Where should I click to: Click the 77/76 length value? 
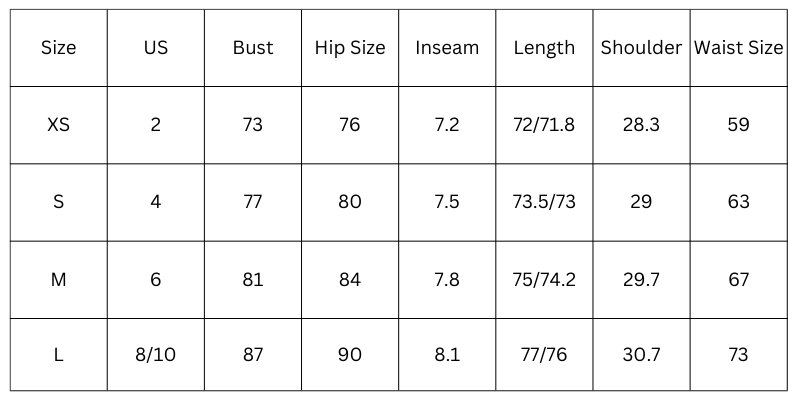click(x=544, y=355)
